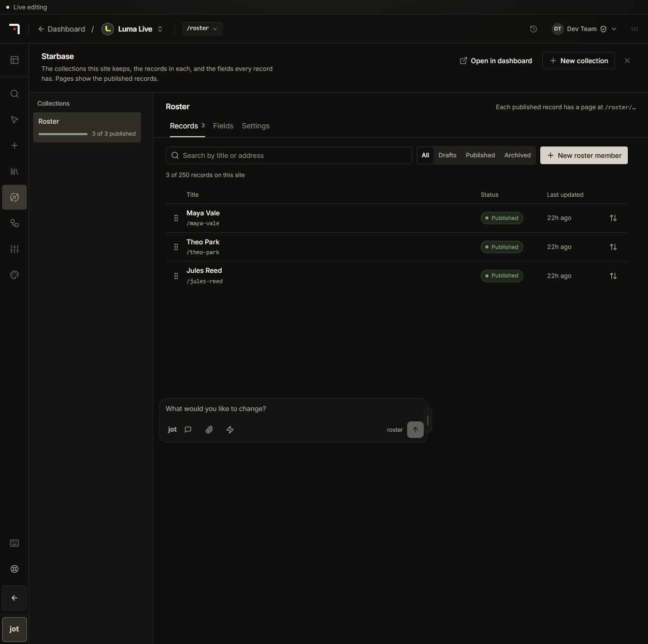This screenshot has width=648, height=644.
Task: Switch to the Fields tab
Action: click(x=223, y=126)
